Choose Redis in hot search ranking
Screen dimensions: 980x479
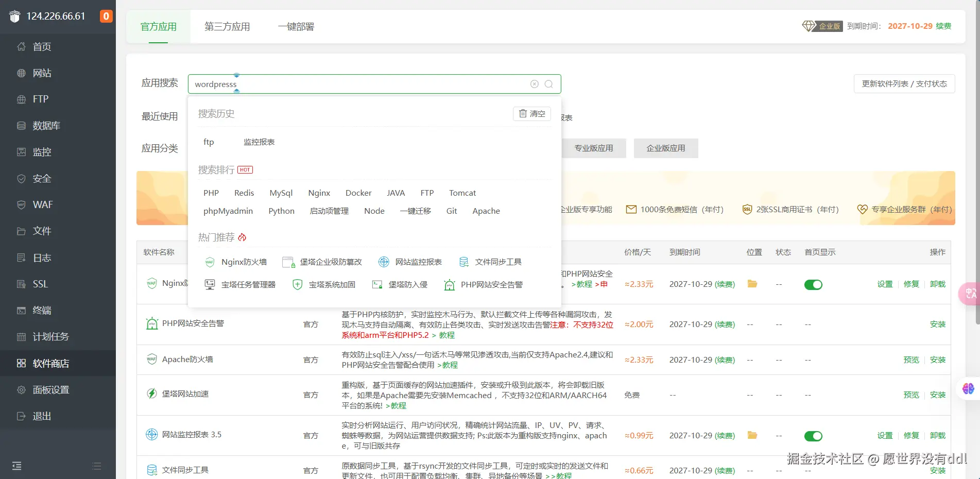244,193
